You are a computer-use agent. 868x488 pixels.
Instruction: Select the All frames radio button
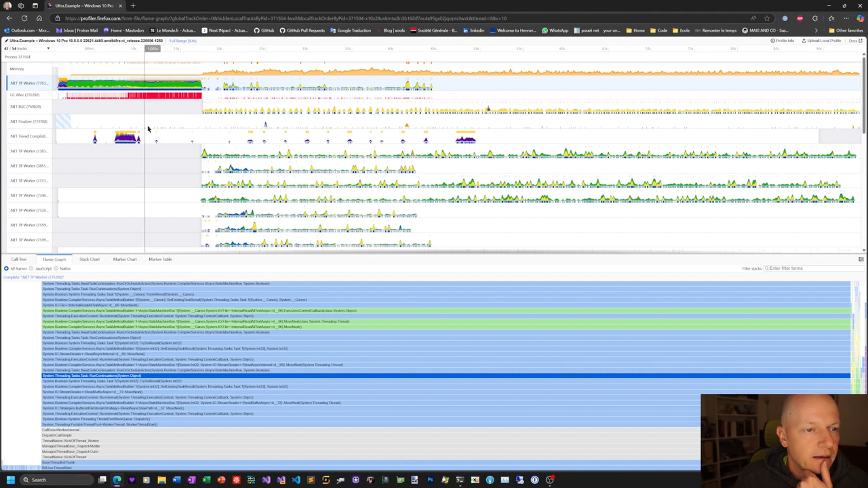point(6,269)
